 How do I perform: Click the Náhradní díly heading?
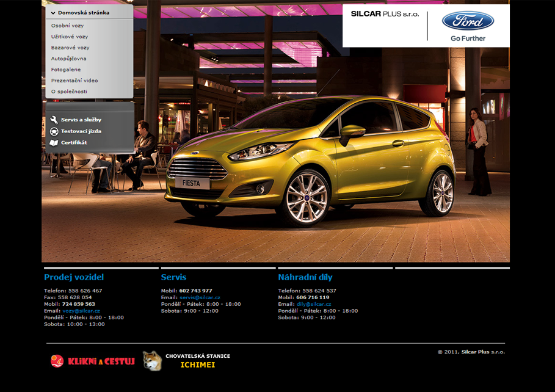click(x=305, y=277)
